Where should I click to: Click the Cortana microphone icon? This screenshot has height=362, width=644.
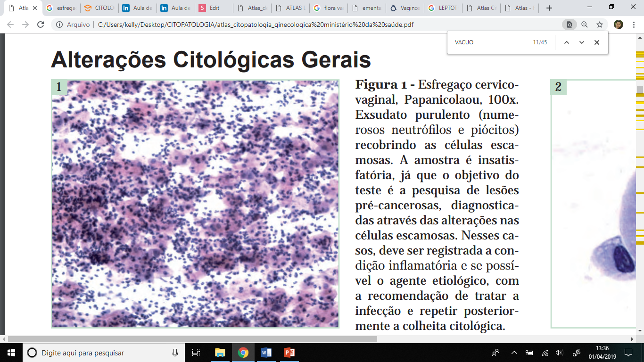[x=175, y=353]
